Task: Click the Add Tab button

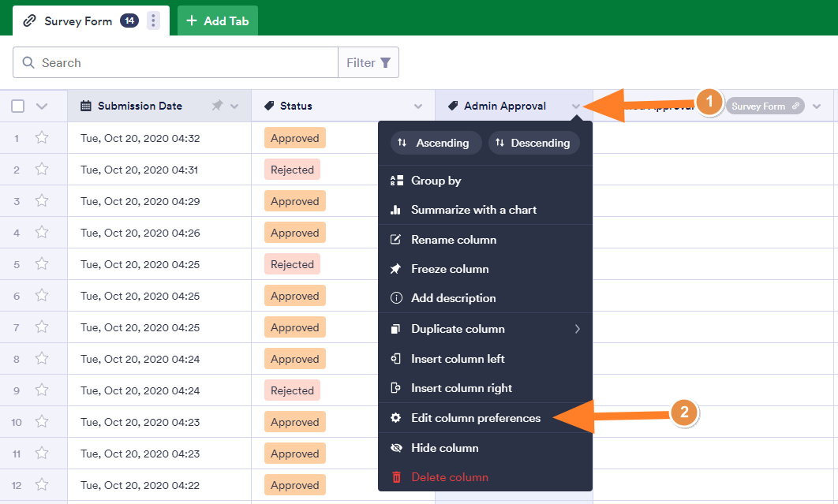Action: tap(218, 21)
